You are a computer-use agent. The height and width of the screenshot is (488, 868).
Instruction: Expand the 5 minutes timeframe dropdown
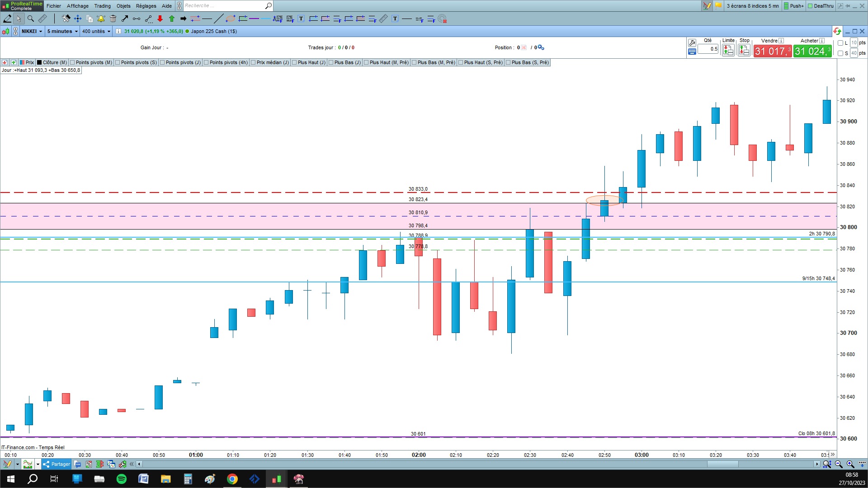coord(62,31)
